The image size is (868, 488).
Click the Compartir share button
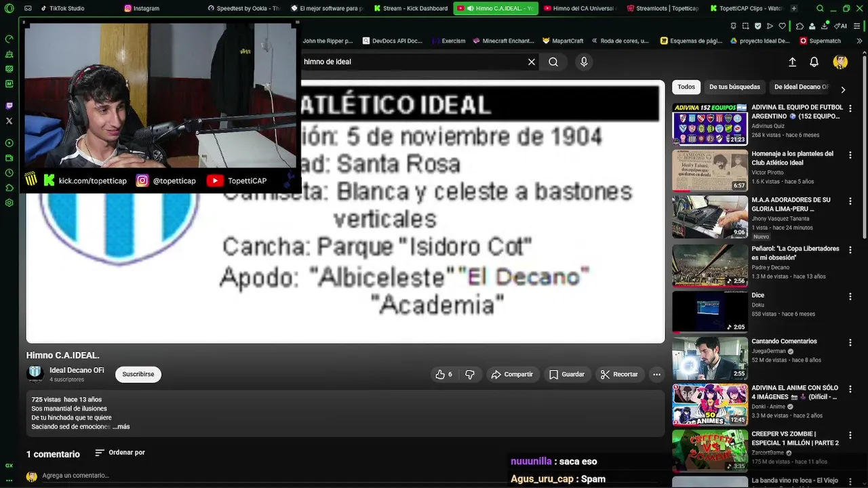click(x=512, y=374)
